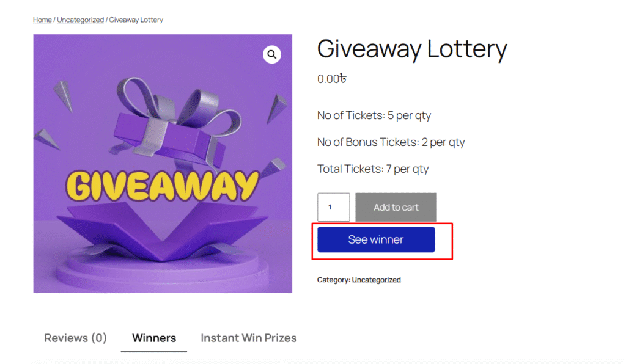Click the No of Bonus Tickets line
The height and width of the screenshot is (364, 626).
(x=391, y=142)
